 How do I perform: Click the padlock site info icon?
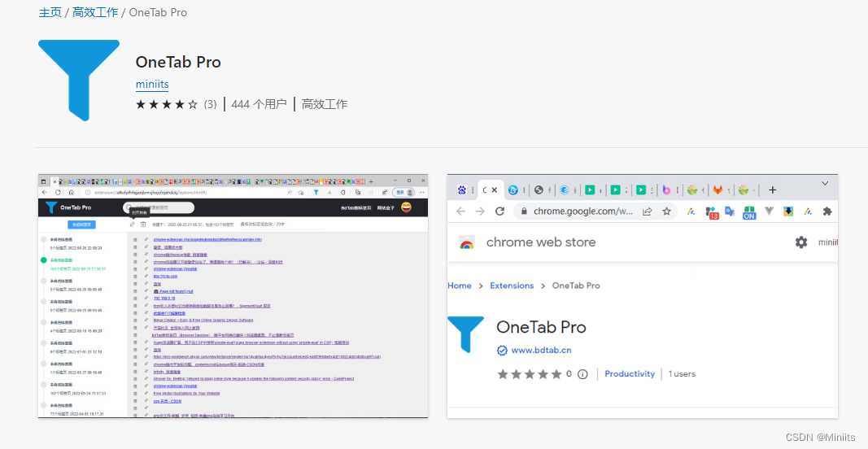click(x=524, y=211)
